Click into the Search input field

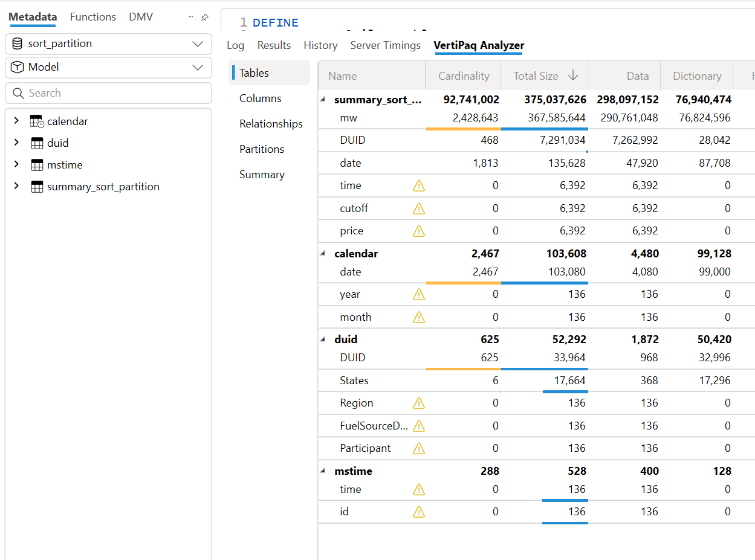[91, 93]
